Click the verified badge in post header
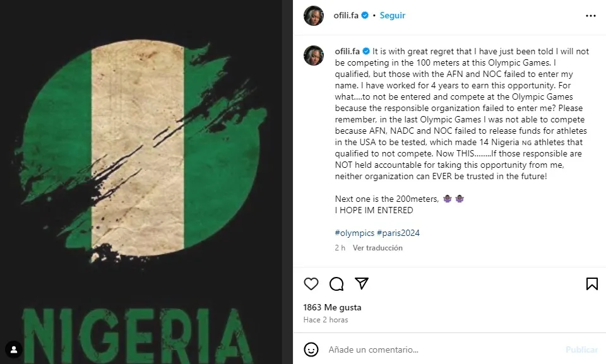Viewport: 606px width, 364px height. click(x=364, y=16)
